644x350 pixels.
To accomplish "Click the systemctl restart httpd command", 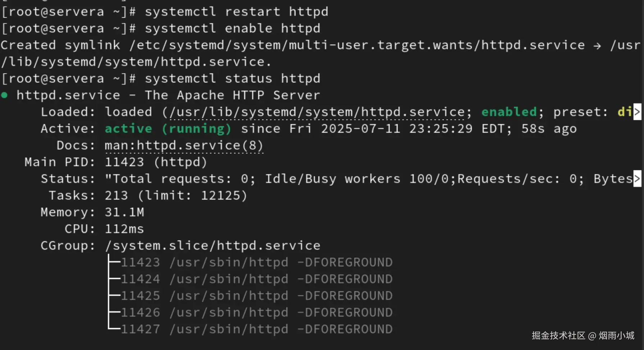I will click(x=236, y=12).
